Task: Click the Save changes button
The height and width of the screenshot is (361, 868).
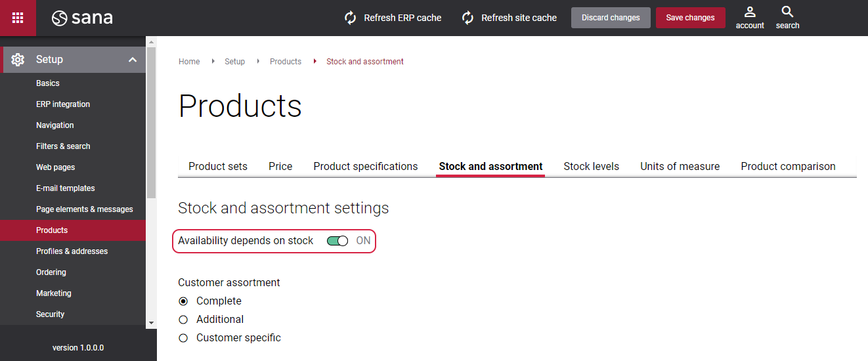Action: tap(690, 18)
